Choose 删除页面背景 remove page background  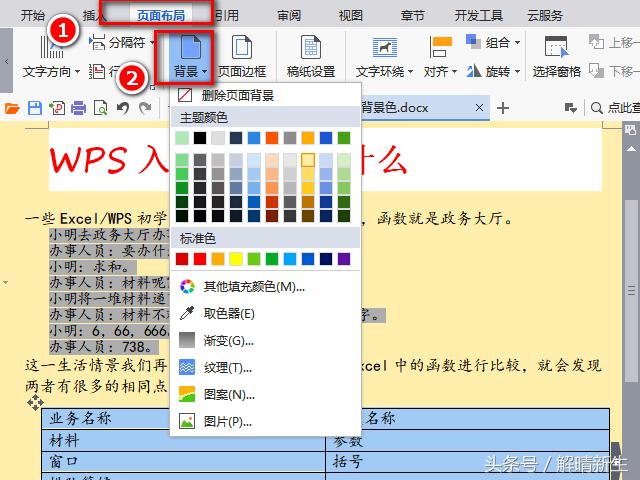tap(265, 96)
